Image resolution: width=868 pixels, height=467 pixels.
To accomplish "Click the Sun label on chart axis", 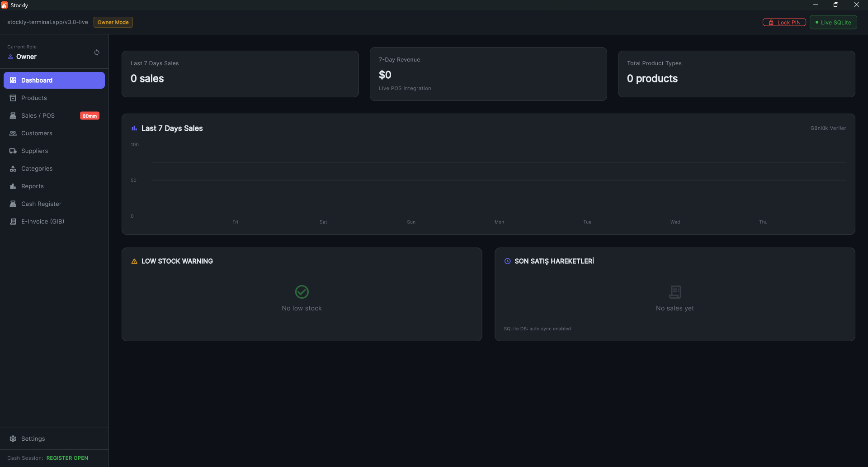I will [x=411, y=222].
